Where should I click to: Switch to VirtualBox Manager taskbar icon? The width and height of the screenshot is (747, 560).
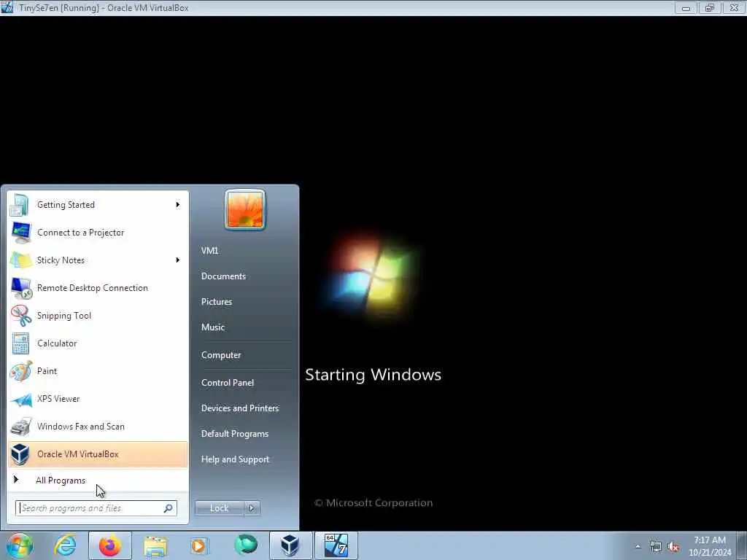point(290,545)
